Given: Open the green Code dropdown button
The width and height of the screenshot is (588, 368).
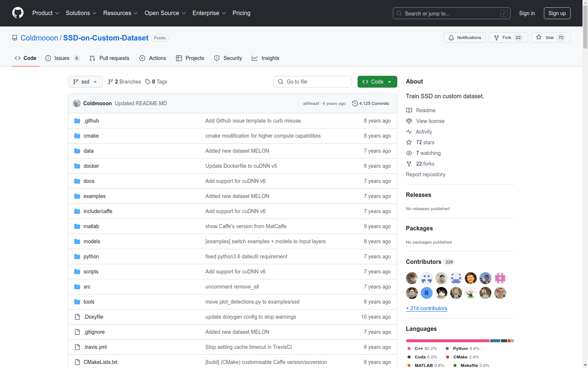Looking at the screenshot, I should pos(377,82).
